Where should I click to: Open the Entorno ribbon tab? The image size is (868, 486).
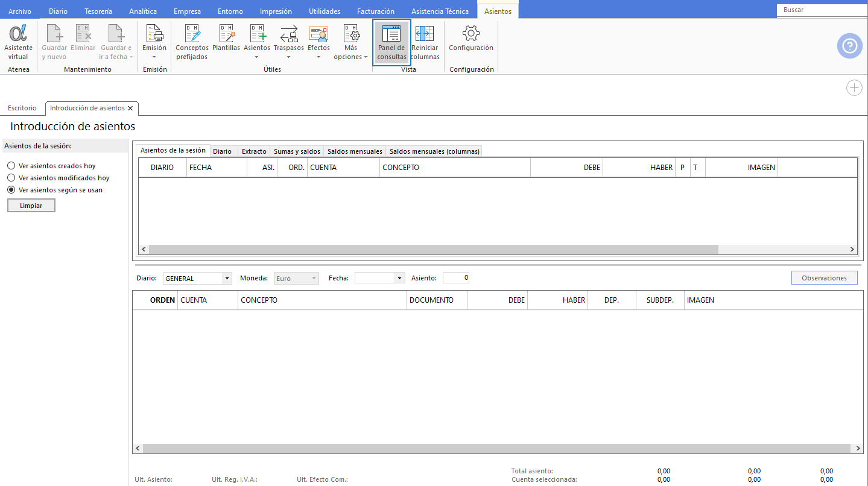click(230, 11)
